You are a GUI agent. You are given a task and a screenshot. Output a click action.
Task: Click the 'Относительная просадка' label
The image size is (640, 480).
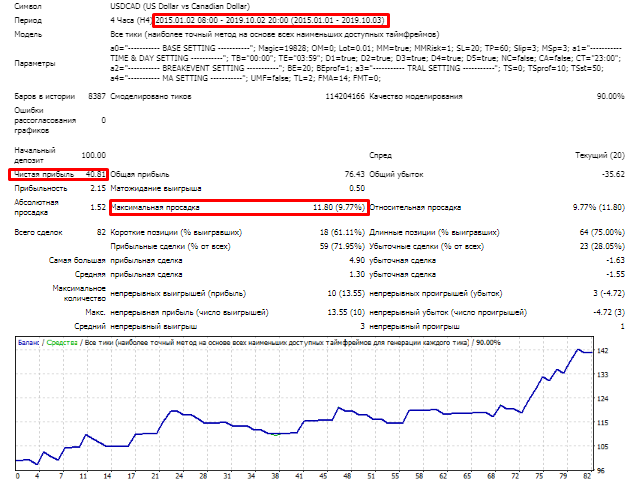pyautogui.click(x=415, y=208)
